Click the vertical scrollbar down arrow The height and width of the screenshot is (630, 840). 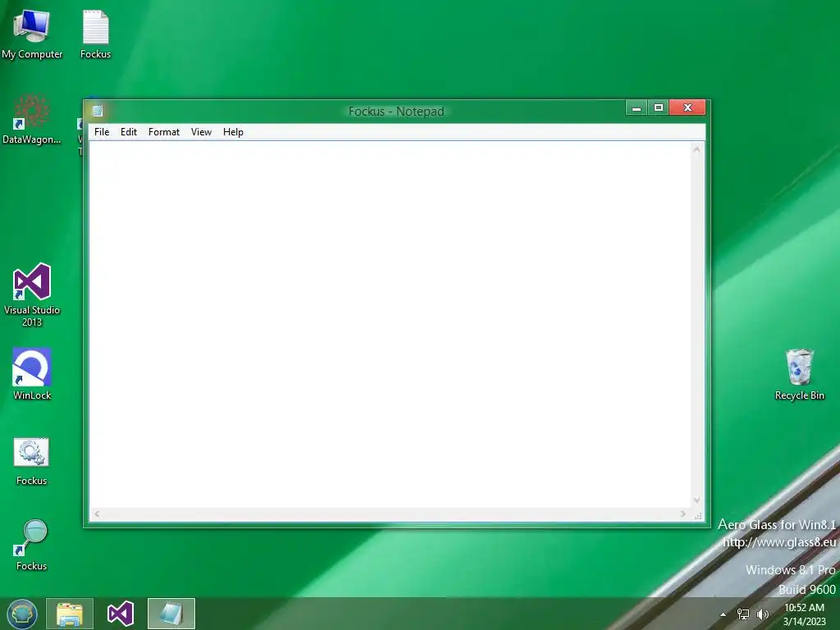click(697, 500)
